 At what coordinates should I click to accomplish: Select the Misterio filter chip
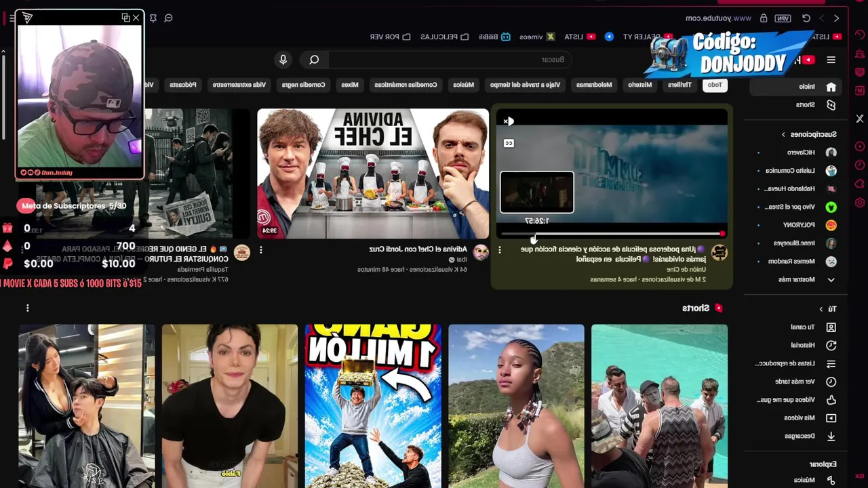coord(639,85)
